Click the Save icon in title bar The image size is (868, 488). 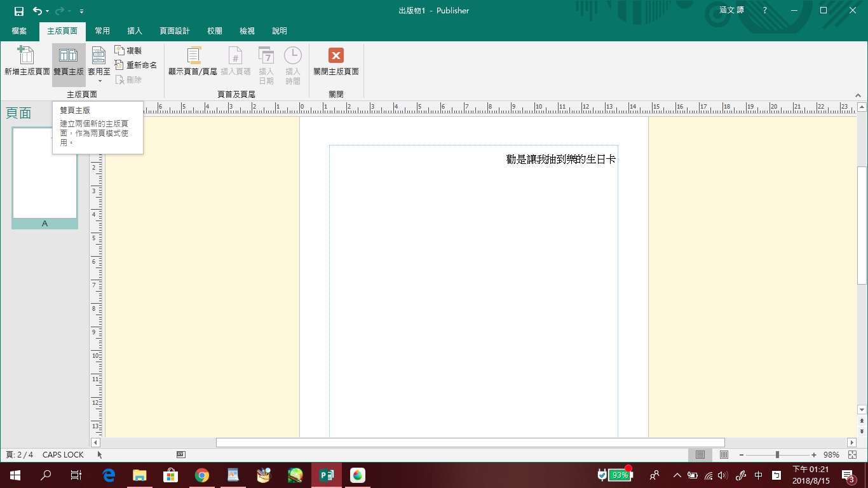[19, 11]
